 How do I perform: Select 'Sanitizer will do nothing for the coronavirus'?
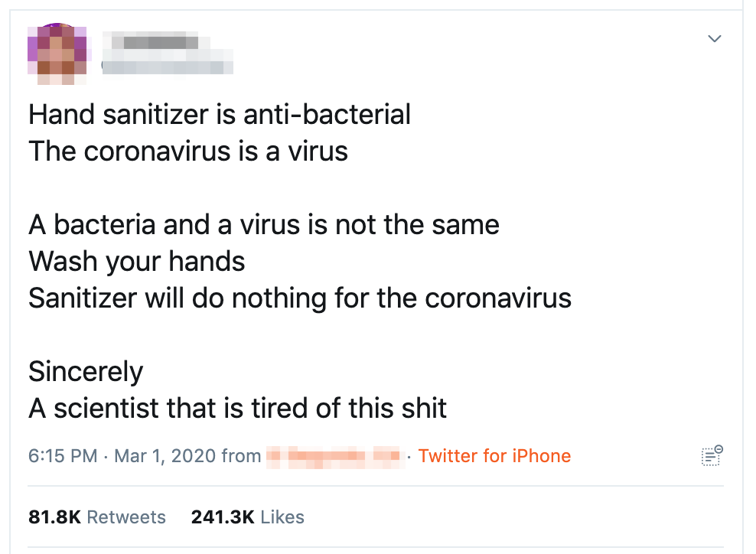pos(300,298)
